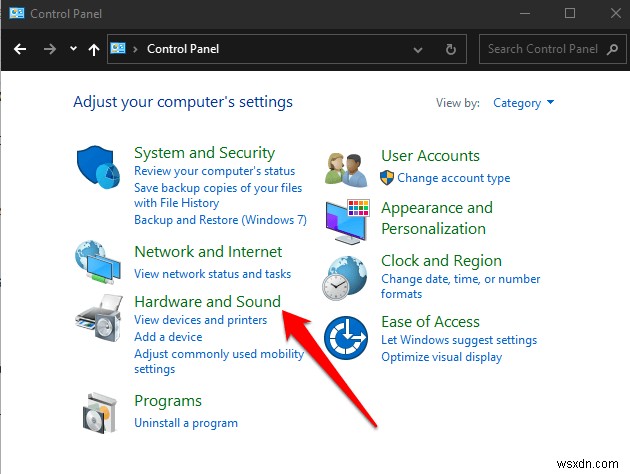Click the Control Panel icon in address bar
The height and width of the screenshot is (474, 630).
pos(118,49)
